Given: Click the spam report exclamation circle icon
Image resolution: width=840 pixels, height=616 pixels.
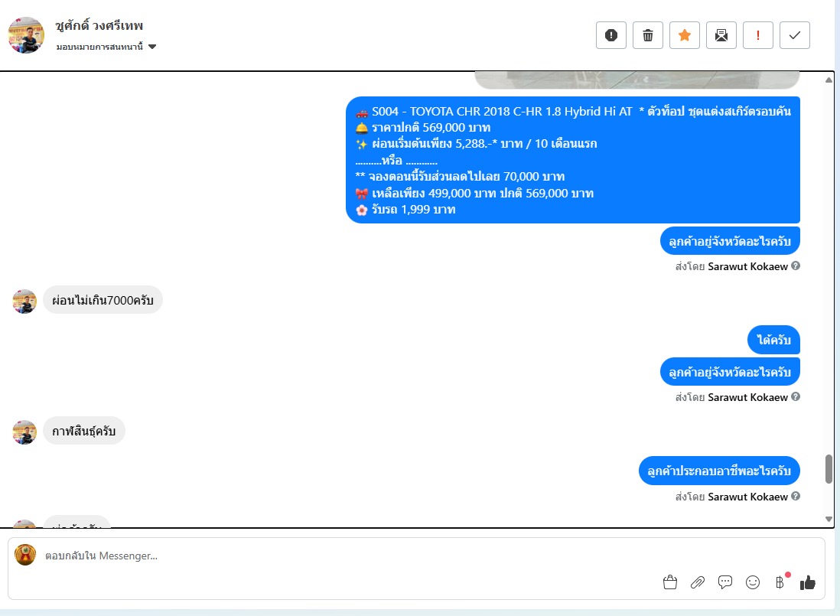Looking at the screenshot, I should click(610, 35).
